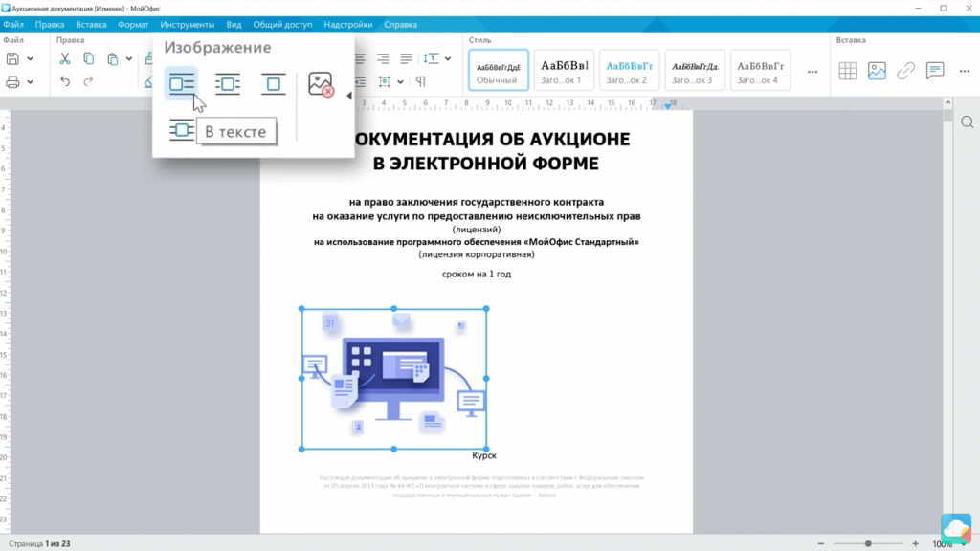
Task: Redo the undone action
Action: pyautogui.click(x=88, y=82)
